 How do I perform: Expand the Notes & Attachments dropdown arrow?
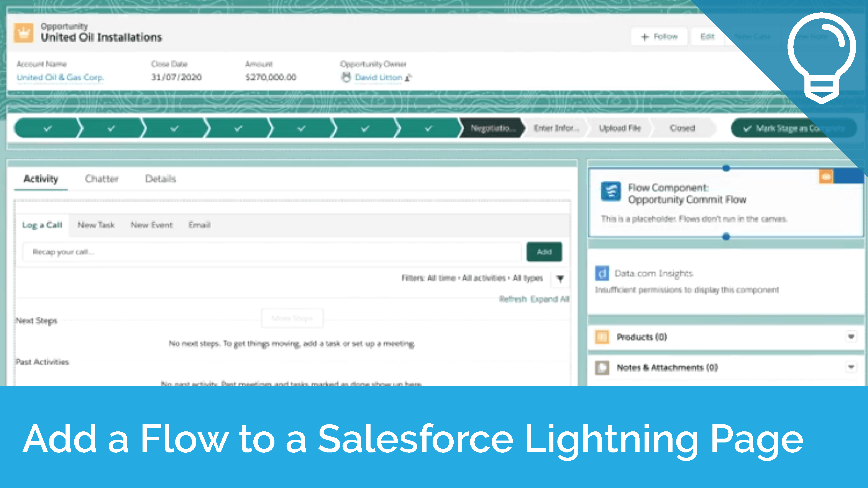[x=851, y=367]
